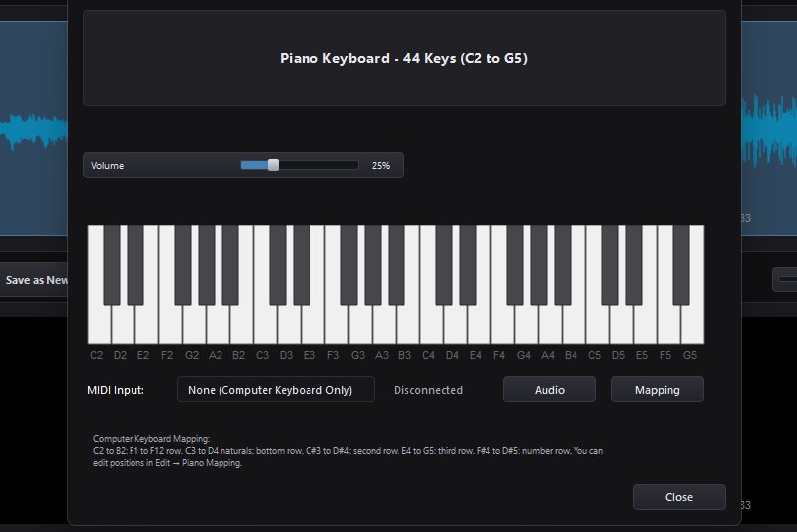Viewport: 797px width, 532px height.
Task: Play the F2 white piano key
Action: coord(170,325)
